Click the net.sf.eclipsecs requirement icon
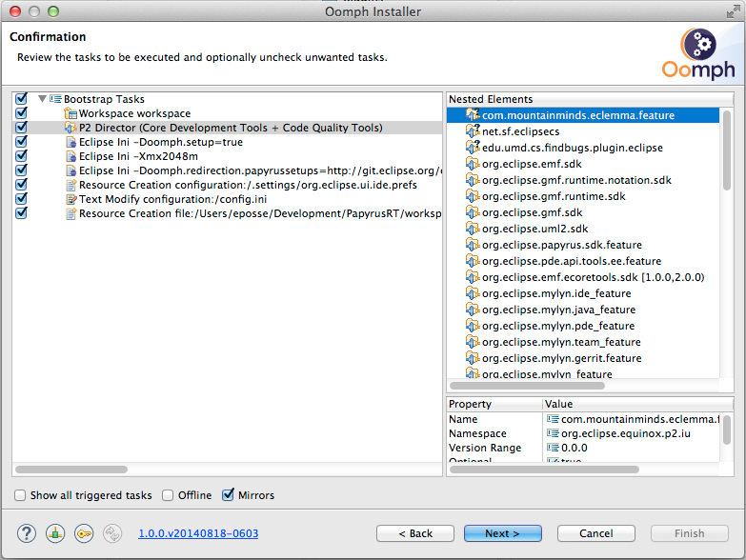This screenshot has height=560, width=746. pos(473,130)
